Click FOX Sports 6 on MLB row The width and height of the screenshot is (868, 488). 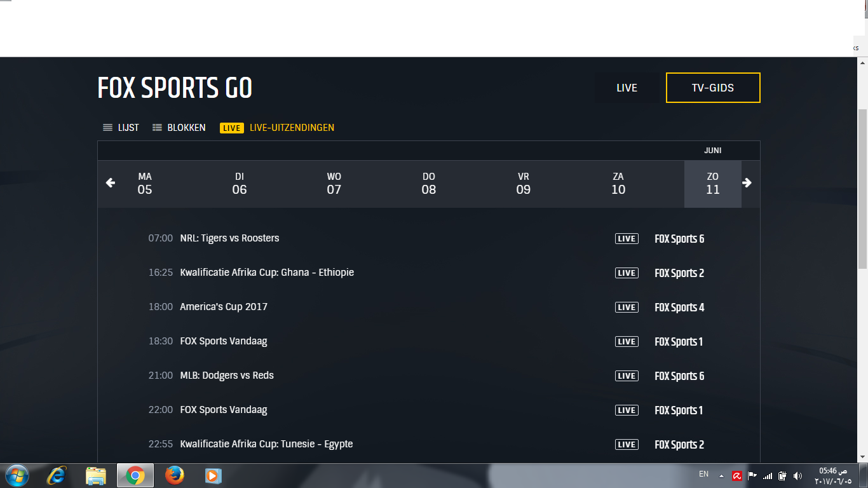[679, 376]
